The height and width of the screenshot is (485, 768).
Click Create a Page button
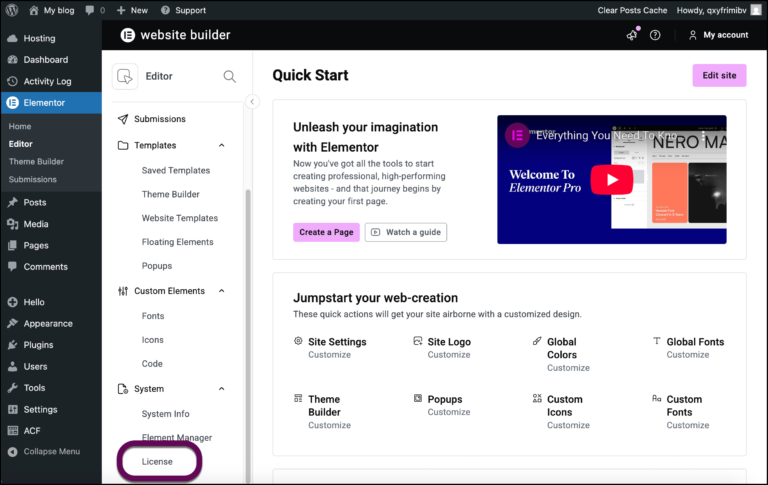click(x=326, y=232)
